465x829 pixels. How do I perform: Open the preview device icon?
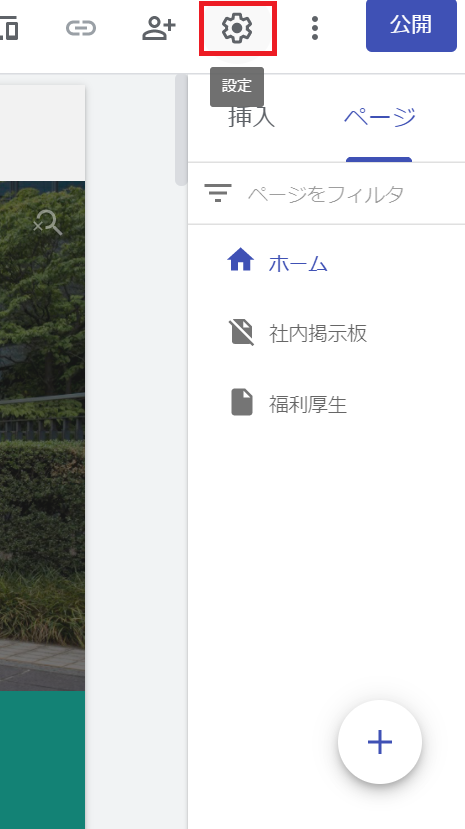coord(8,28)
